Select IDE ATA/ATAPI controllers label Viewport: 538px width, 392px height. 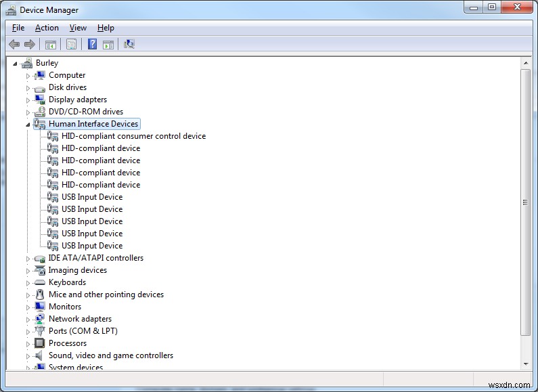click(x=95, y=258)
